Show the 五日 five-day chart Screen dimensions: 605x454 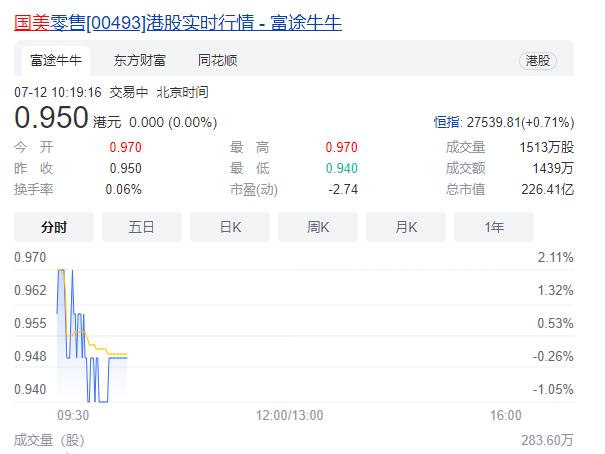click(142, 227)
